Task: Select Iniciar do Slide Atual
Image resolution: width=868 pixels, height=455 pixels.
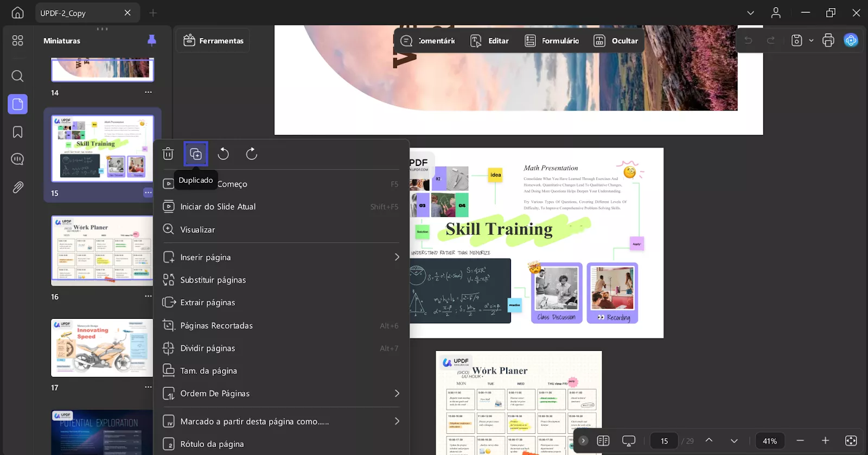Action: pyautogui.click(x=281, y=207)
